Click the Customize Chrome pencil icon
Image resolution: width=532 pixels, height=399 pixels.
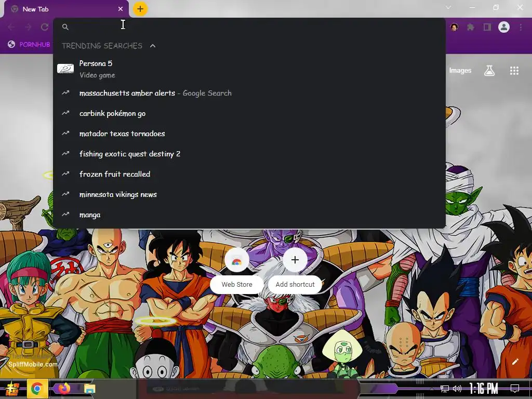point(515,362)
